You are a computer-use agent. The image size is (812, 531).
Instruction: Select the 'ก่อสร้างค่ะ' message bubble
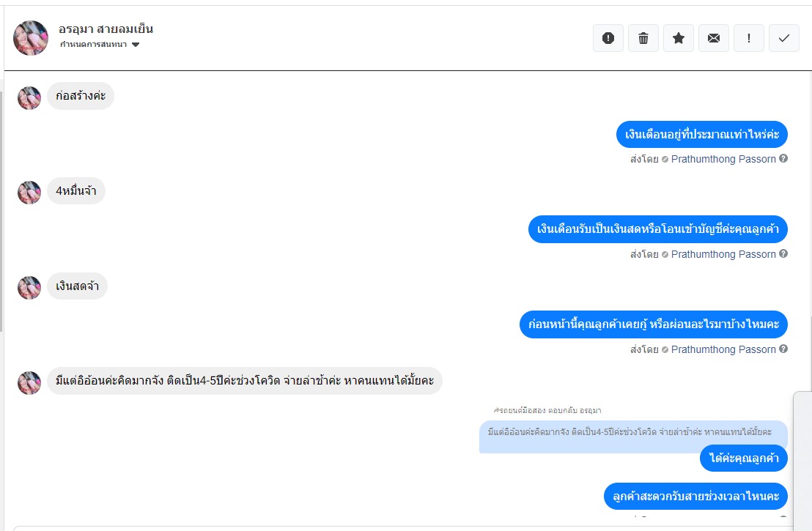click(x=81, y=96)
